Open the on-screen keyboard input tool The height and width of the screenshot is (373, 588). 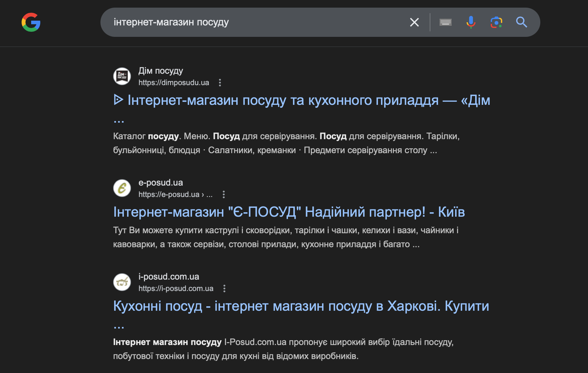point(445,22)
